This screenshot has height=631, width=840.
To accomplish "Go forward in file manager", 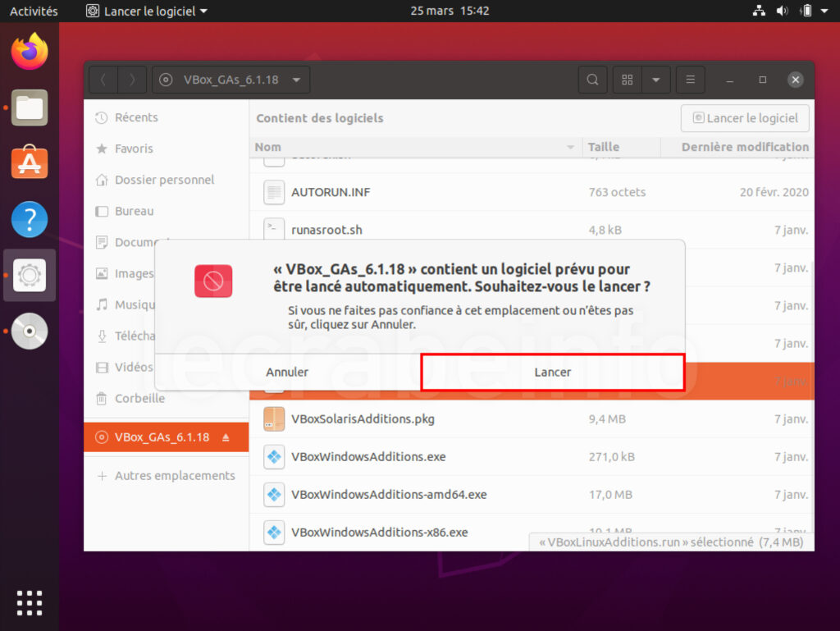I will 132,80.
